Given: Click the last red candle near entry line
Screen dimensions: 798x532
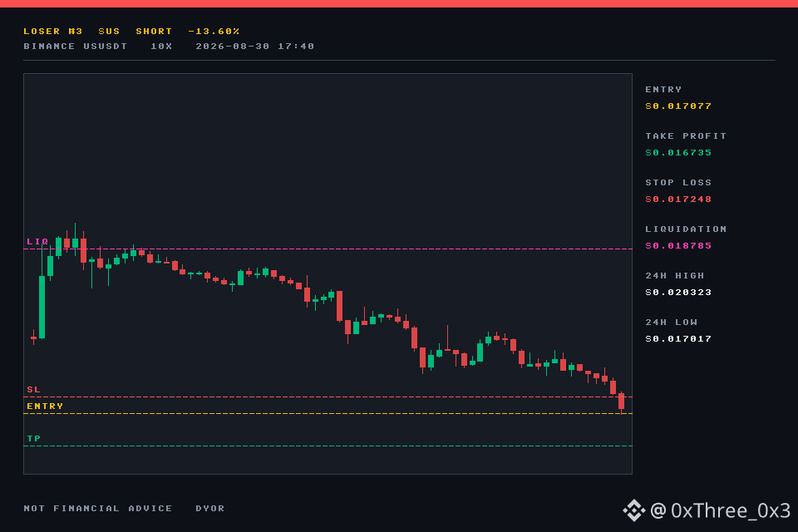Looking at the screenshot, I should point(622,401).
